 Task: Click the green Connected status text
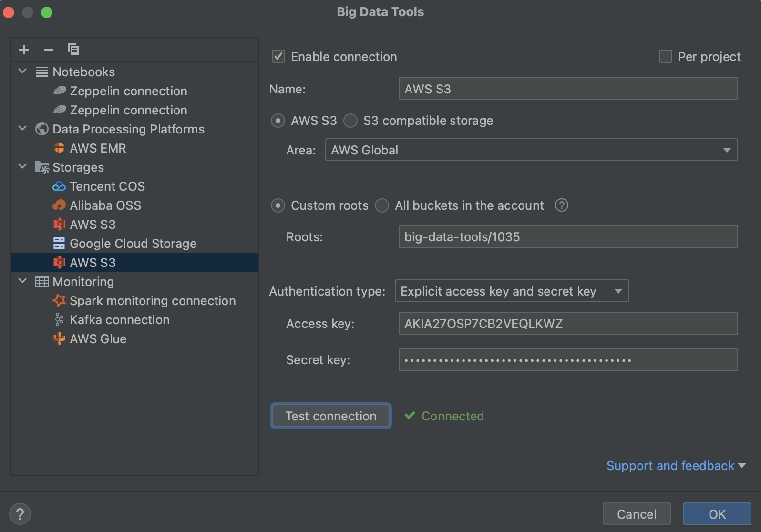452,416
